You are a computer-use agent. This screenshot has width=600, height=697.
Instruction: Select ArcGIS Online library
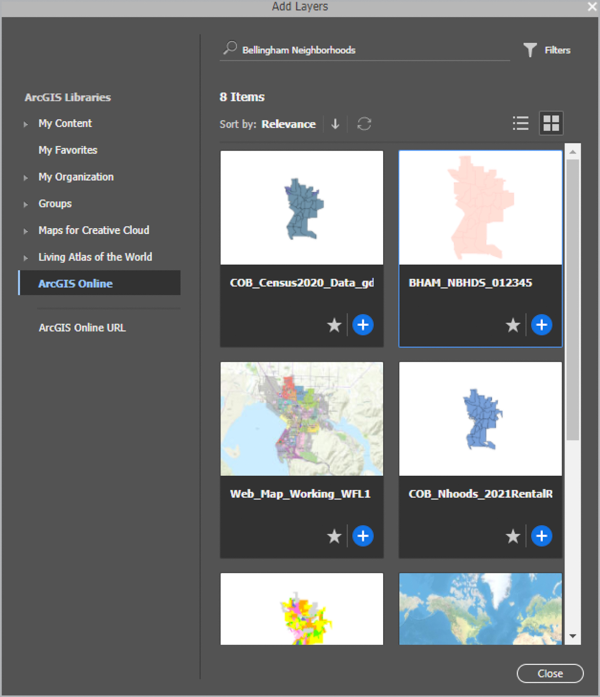coord(75,284)
